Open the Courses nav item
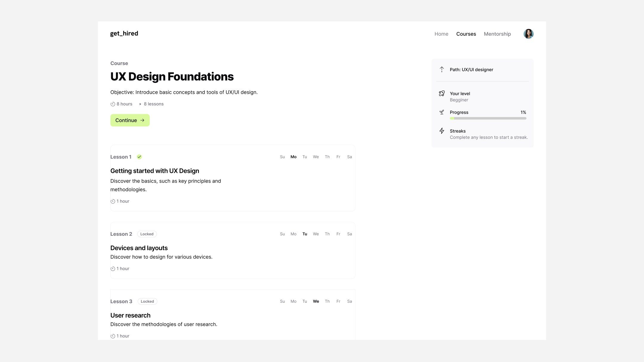Image resolution: width=644 pixels, height=362 pixels. tap(466, 34)
